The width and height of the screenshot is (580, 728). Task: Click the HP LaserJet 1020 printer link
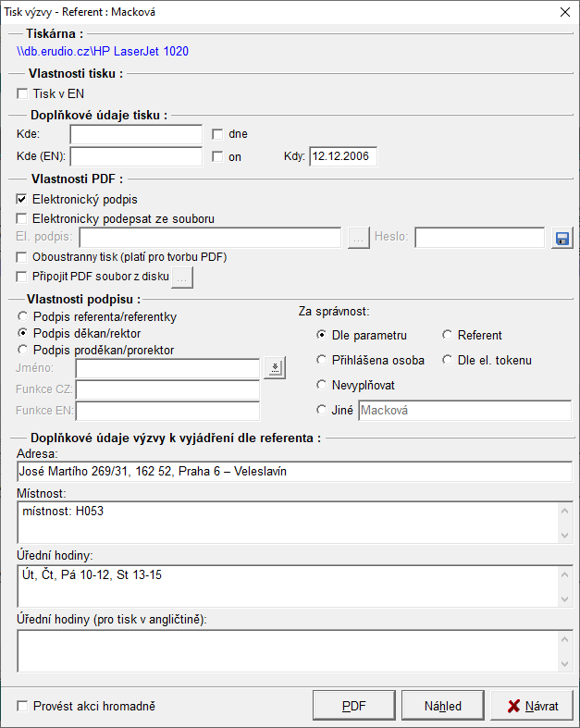click(103, 51)
